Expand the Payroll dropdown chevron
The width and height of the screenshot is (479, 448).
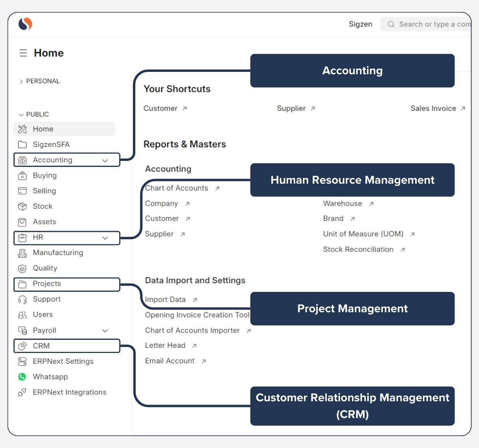(105, 331)
